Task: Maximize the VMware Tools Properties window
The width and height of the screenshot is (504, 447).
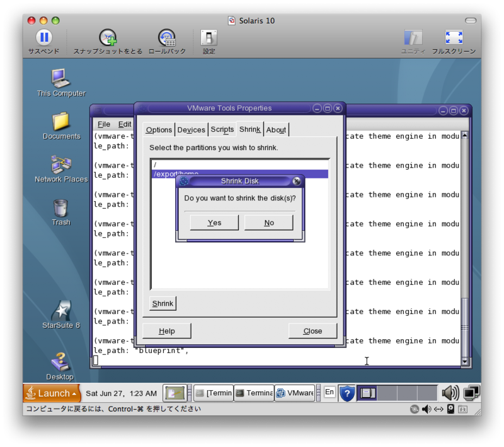Action: pos(327,108)
